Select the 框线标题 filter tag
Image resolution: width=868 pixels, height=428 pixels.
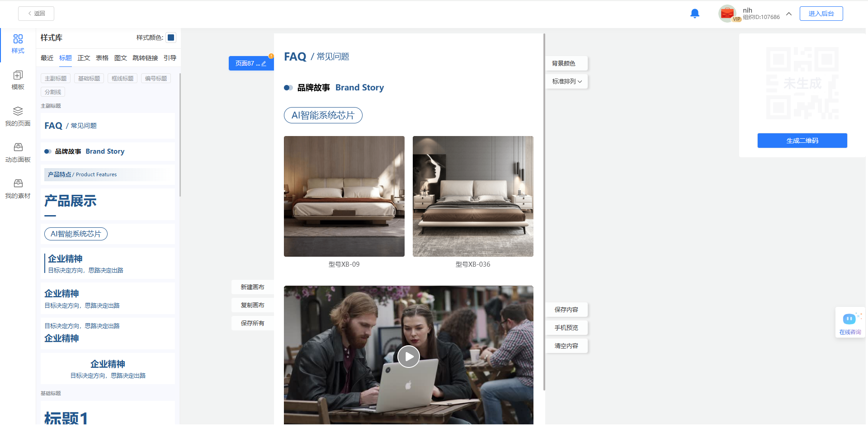(123, 79)
